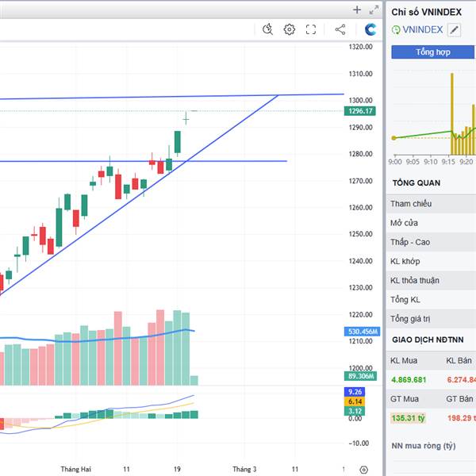
Task: Open time axis settings gear icon
Action: [363, 470]
